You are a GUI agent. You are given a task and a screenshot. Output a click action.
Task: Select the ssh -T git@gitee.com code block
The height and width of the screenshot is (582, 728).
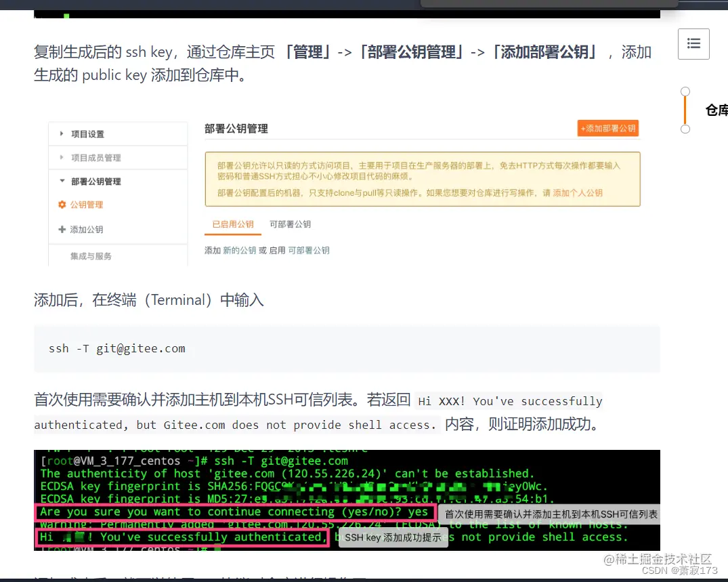coord(116,348)
